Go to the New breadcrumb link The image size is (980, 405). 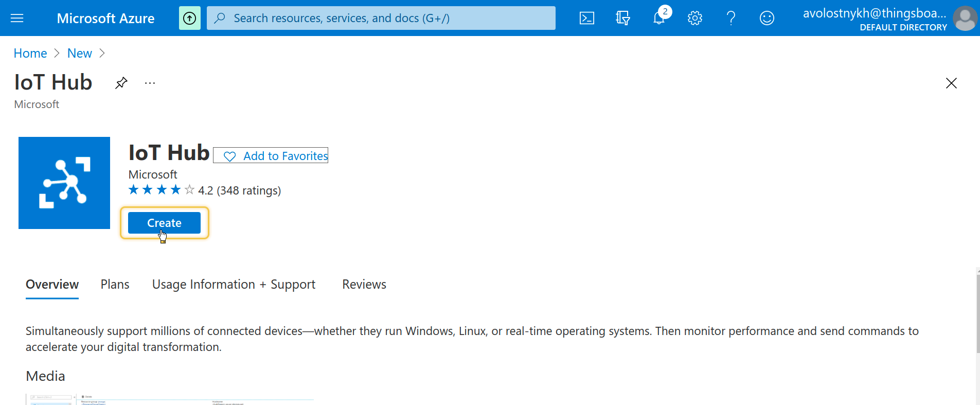[80, 54]
